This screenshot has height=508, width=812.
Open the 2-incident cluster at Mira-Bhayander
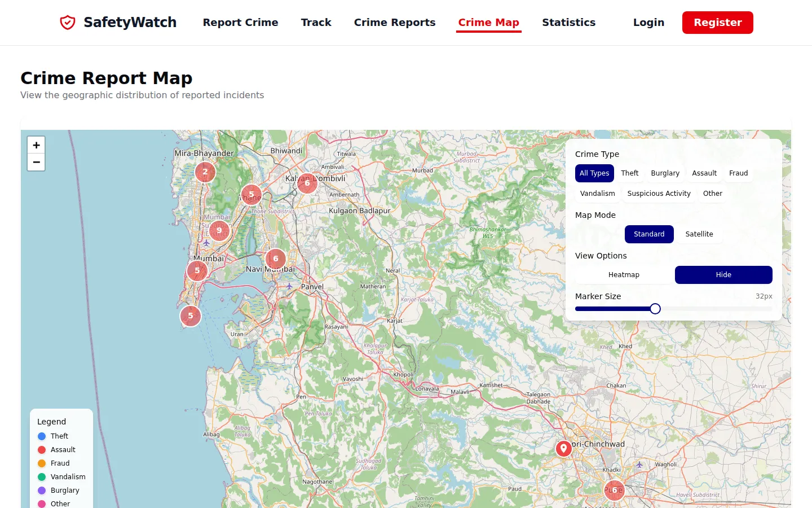[205, 172]
